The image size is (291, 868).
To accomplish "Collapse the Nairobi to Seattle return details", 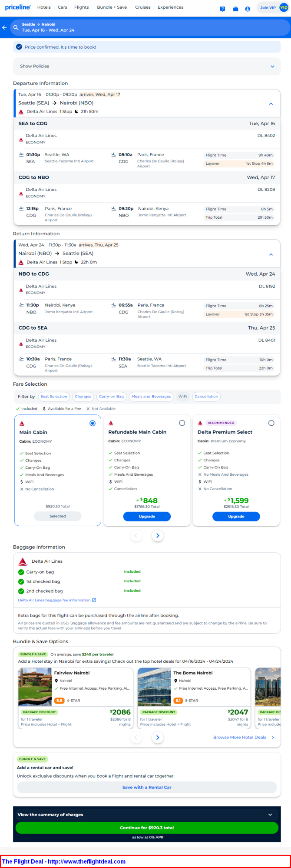I will coord(271,254).
